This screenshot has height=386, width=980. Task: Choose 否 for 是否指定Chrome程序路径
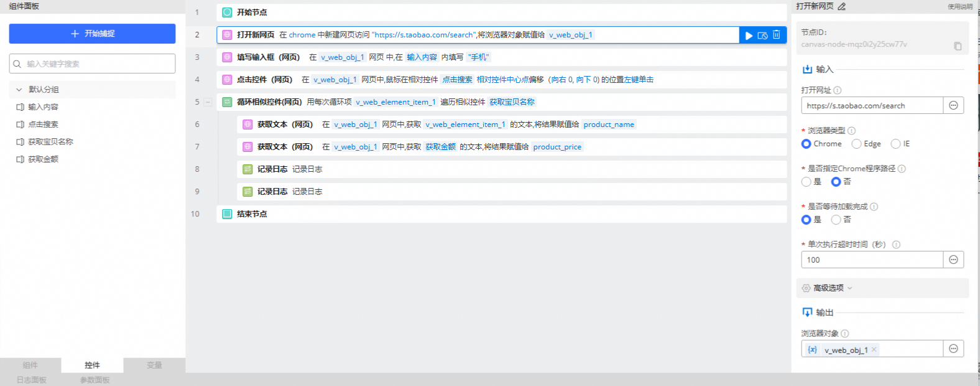click(836, 182)
